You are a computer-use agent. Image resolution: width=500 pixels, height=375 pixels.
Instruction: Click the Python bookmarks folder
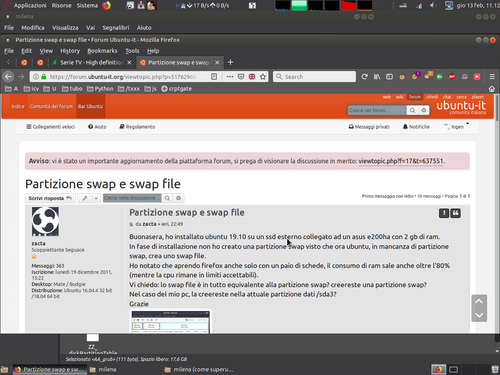(x=100, y=89)
